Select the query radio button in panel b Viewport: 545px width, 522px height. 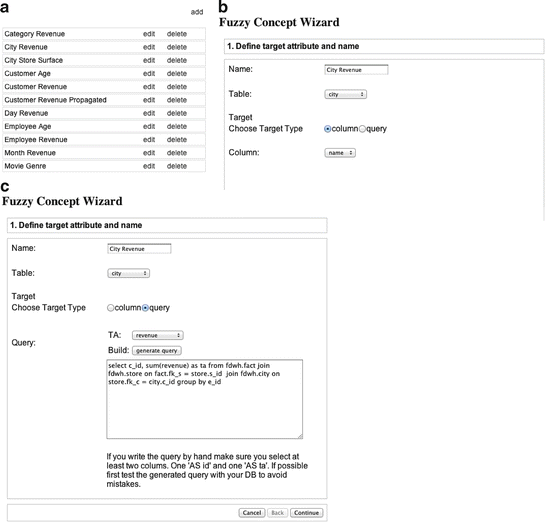[362, 129]
